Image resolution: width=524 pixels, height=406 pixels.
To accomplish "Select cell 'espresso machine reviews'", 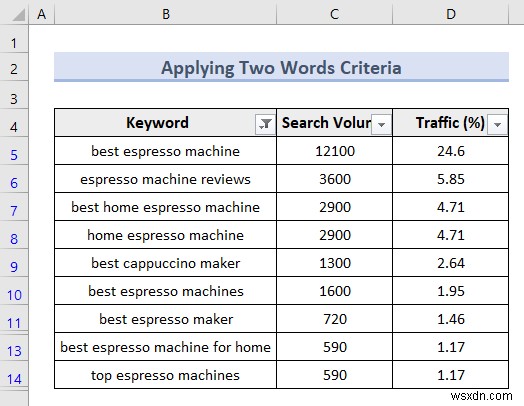I will 165,179.
